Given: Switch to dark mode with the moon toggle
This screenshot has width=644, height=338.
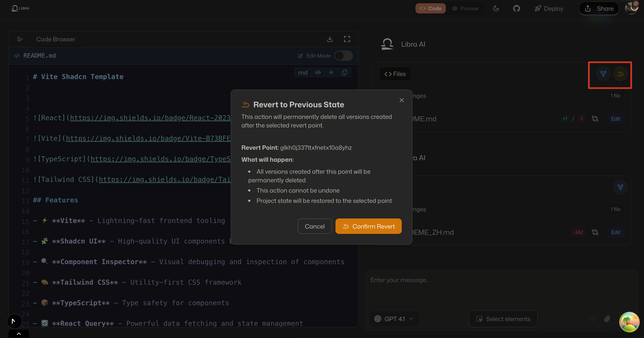Looking at the screenshot, I should [x=496, y=8].
